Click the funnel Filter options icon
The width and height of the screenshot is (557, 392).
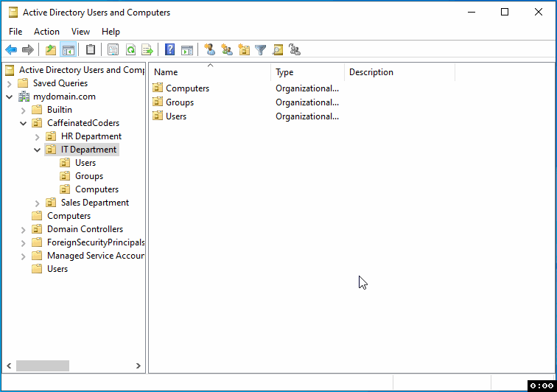coord(260,50)
